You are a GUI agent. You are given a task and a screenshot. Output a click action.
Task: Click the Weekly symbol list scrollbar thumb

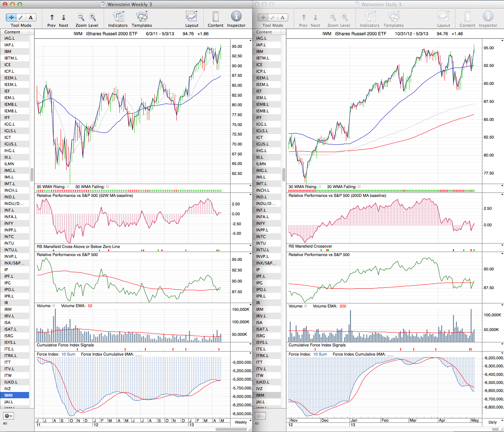(32, 174)
